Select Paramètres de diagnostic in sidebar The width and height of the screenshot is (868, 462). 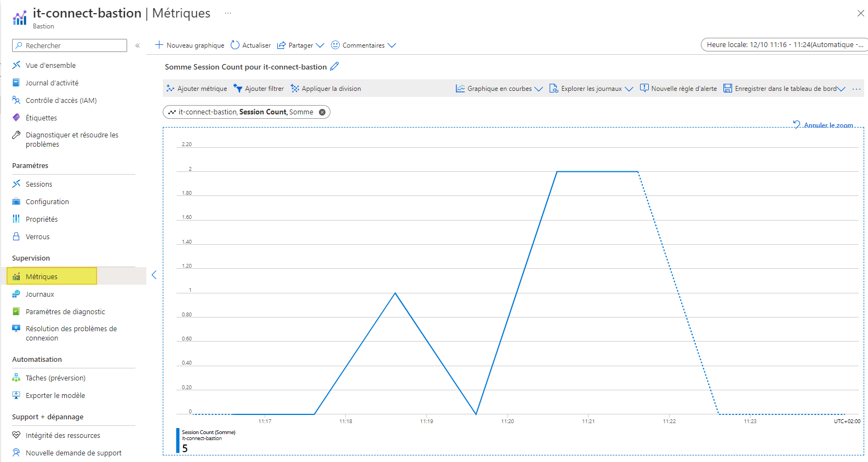[x=65, y=312]
